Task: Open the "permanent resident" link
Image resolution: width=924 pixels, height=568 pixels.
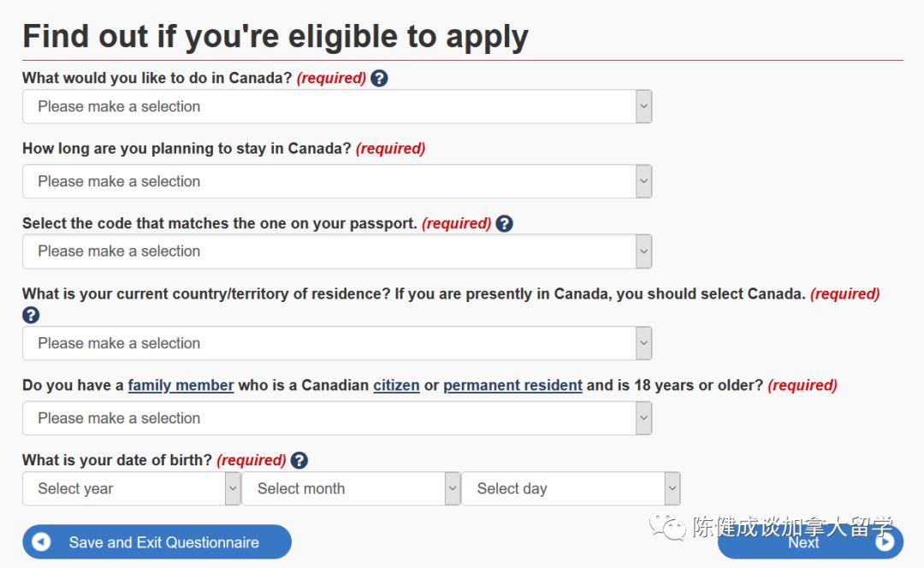Action: pos(512,386)
